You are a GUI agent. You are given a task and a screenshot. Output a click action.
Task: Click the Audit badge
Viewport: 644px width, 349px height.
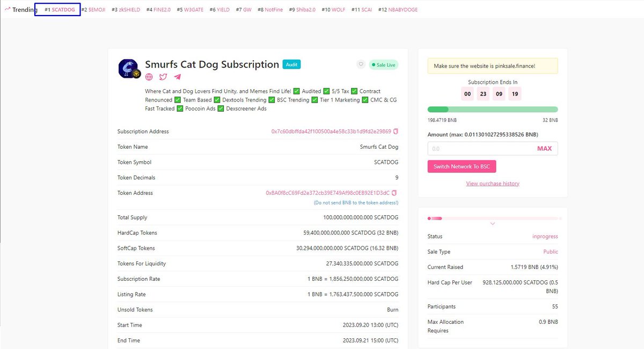tap(292, 64)
